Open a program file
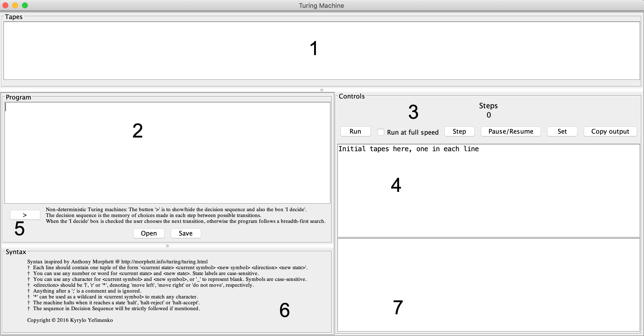Image resolution: width=644 pixels, height=336 pixels. pos(149,233)
